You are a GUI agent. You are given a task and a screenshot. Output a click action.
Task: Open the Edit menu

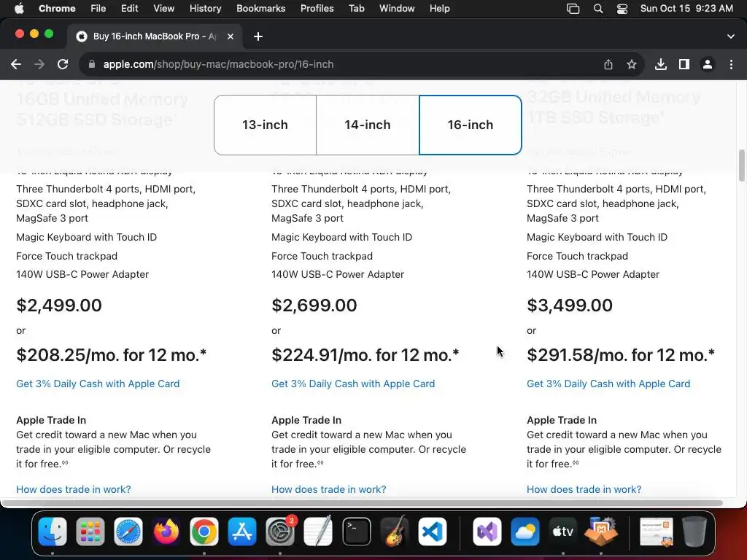[x=129, y=8]
